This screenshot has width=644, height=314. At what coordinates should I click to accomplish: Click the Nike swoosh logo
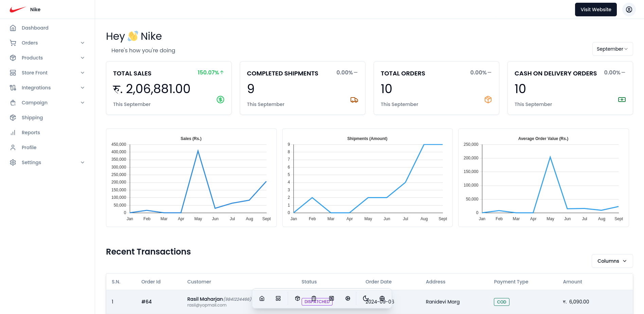18,10
